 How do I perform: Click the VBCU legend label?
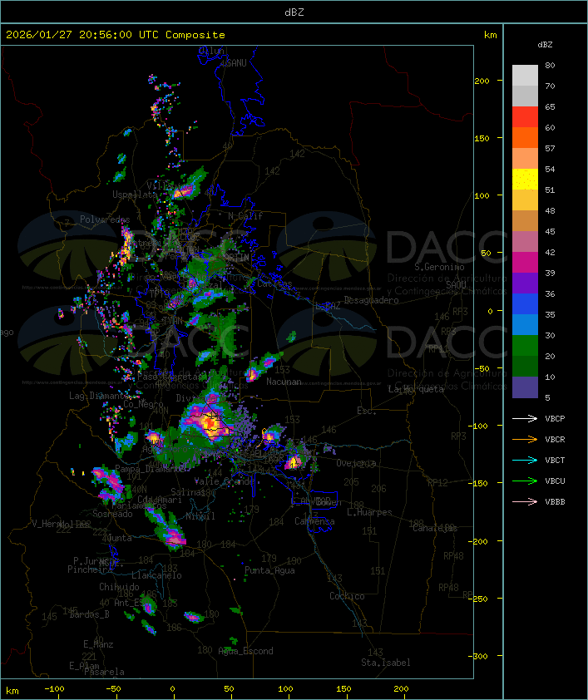[555, 481]
